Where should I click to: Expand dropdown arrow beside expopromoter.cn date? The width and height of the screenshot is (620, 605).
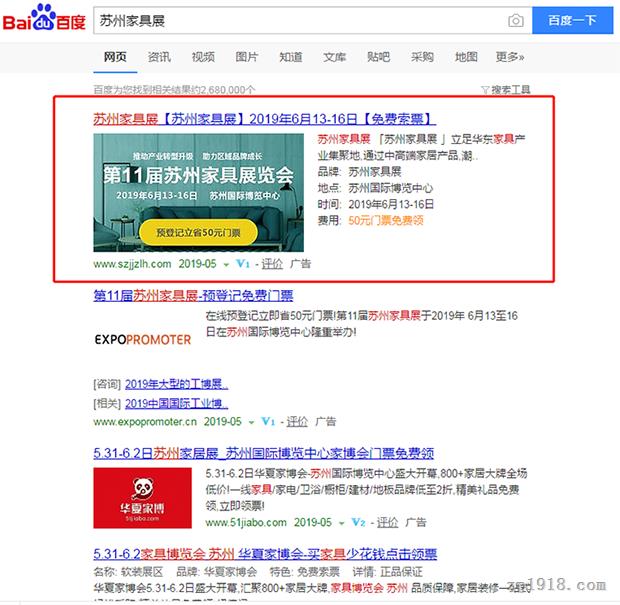point(251,423)
